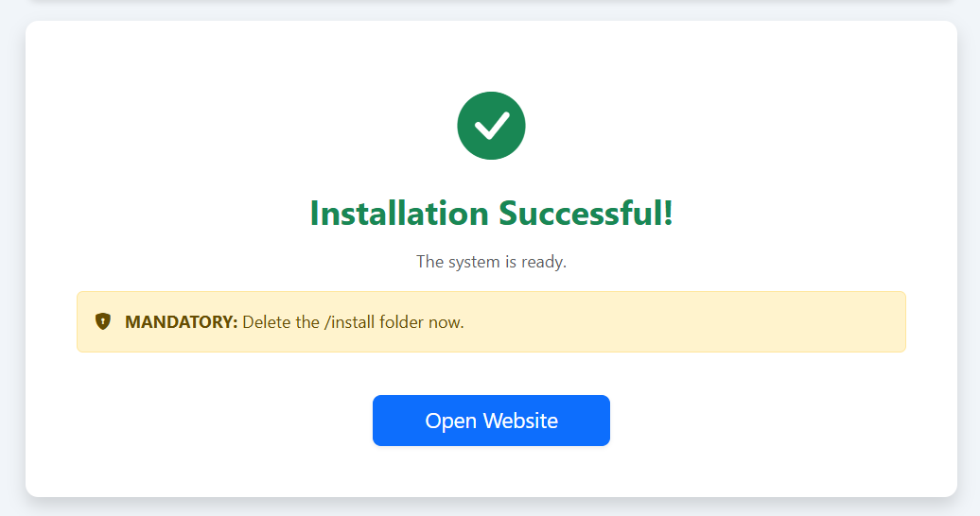
Task: Click the shield warning icon
Action: pos(103,321)
